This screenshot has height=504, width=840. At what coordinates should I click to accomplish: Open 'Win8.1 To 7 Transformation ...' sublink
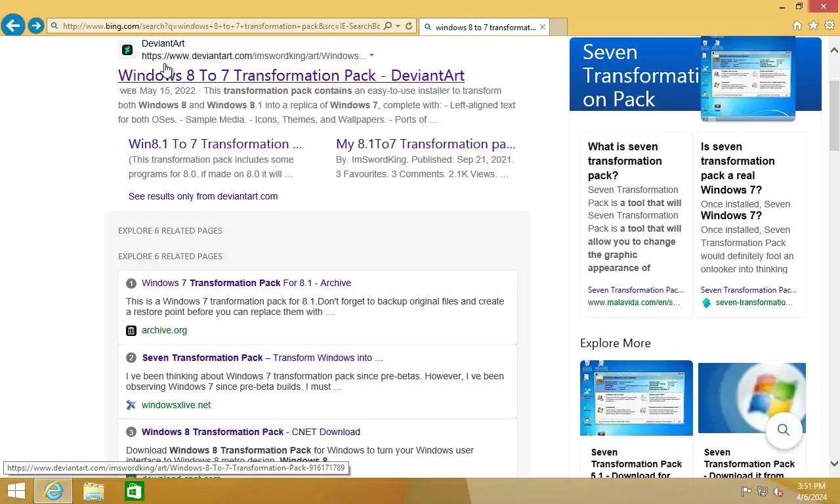pos(215,144)
